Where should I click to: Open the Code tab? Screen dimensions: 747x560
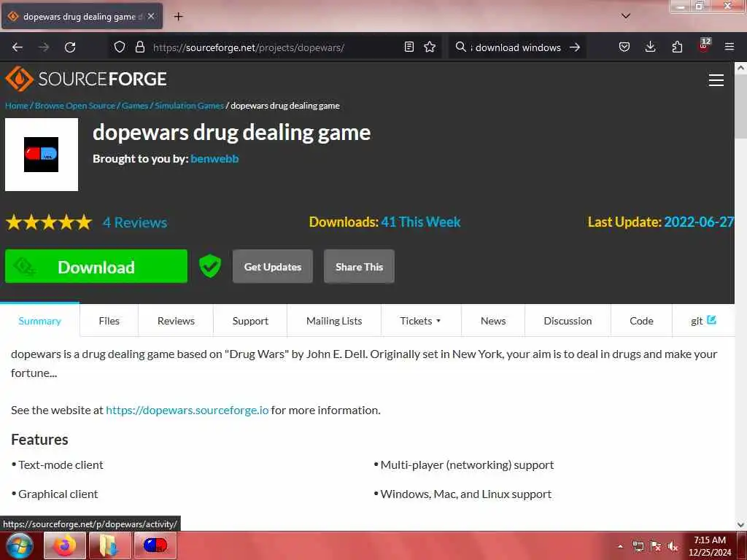[641, 321]
